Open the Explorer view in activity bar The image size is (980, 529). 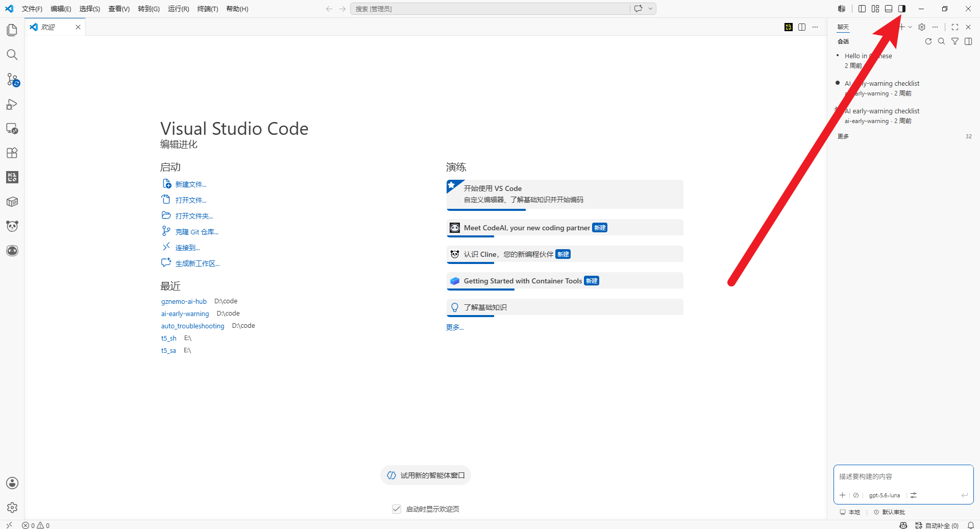pos(12,30)
